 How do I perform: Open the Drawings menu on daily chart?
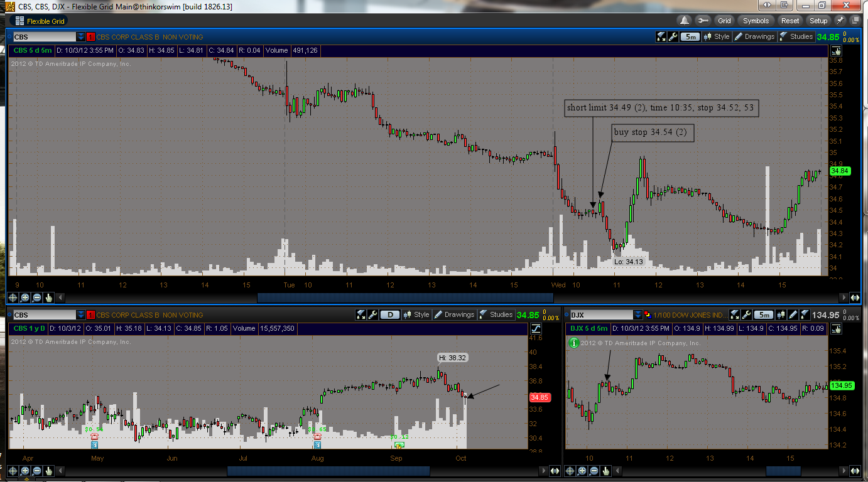455,314
